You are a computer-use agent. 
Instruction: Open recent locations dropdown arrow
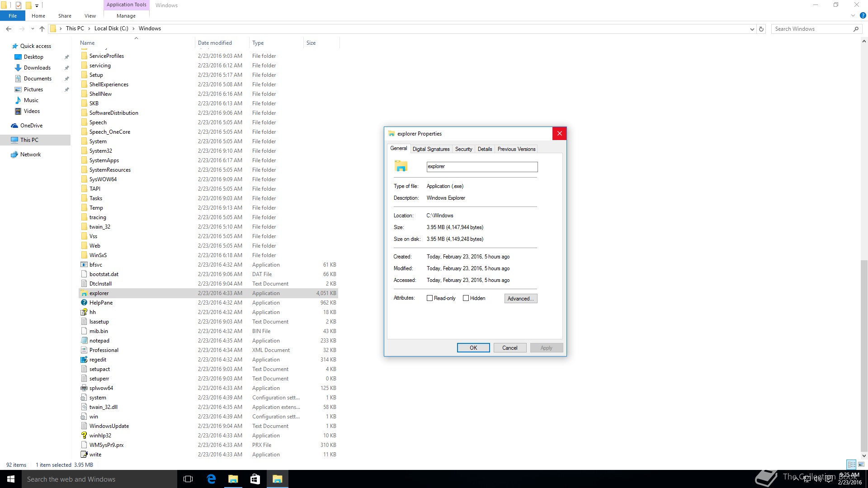point(33,29)
